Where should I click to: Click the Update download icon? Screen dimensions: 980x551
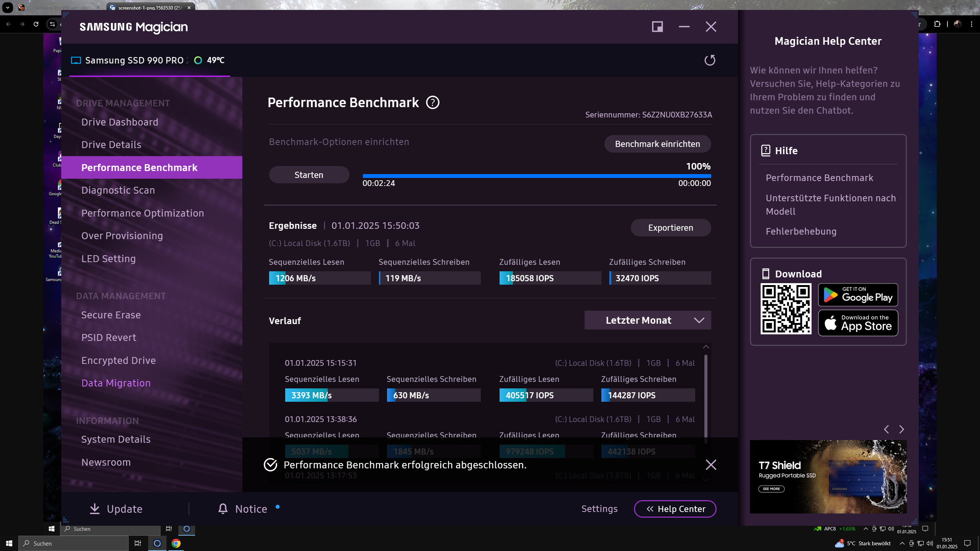95,509
